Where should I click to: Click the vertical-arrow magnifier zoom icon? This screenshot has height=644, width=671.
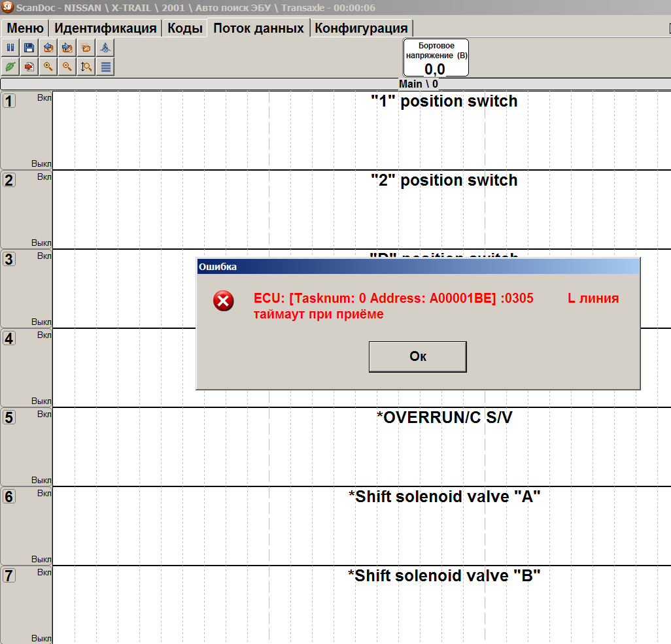(x=86, y=67)
